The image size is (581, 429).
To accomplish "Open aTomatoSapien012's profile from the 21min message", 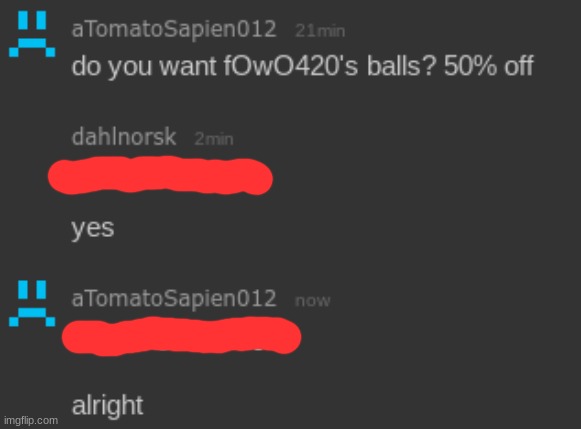I will (174, 29).
